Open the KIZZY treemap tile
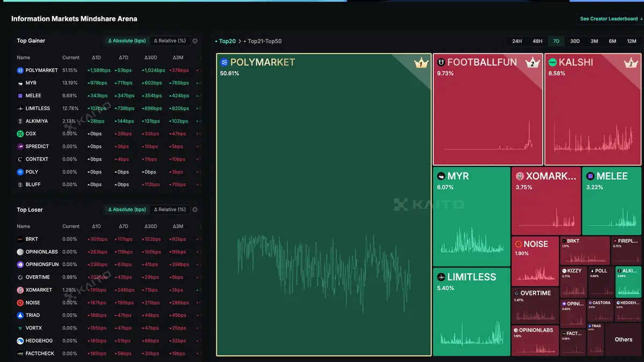The width and height of the screenshot is (644, 362). (574, 282)
